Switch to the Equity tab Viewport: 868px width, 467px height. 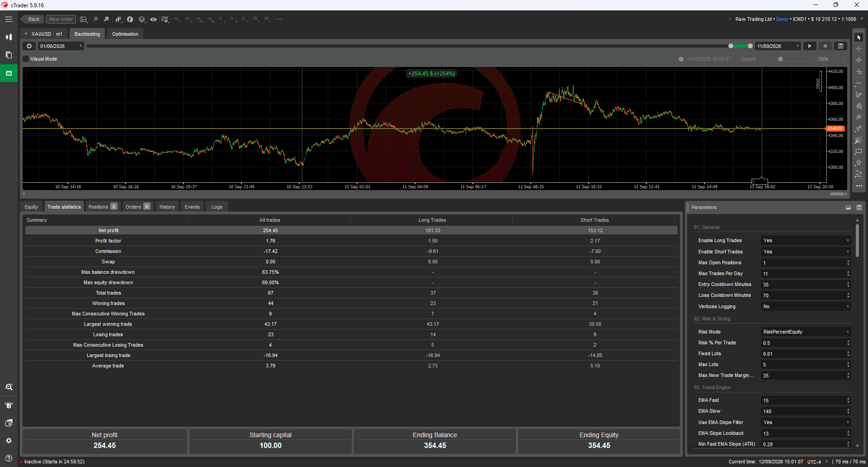31,207
